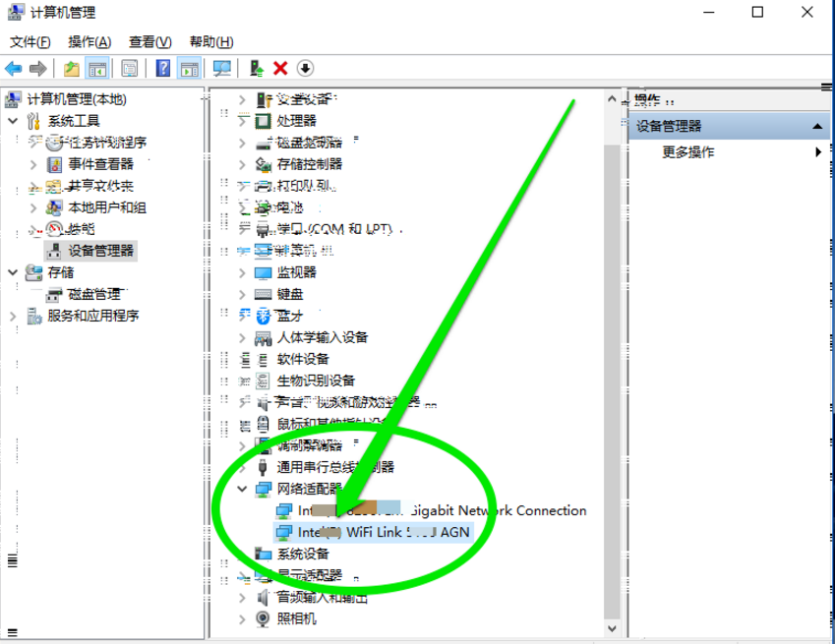The image size is (835, 644).
Task: Expand the 服务和应用程序 node
Action: coord(13,317)
